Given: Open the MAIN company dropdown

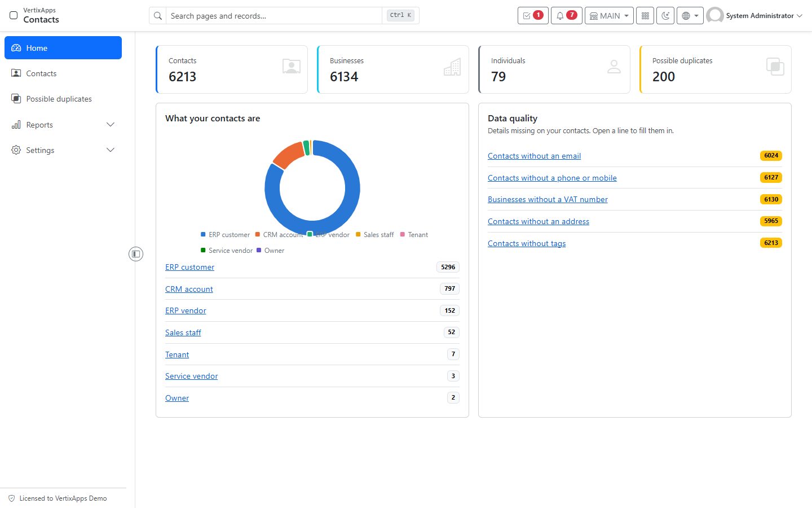Looking at the screenshot, I should pyautogui.click(x=609, y=16).
